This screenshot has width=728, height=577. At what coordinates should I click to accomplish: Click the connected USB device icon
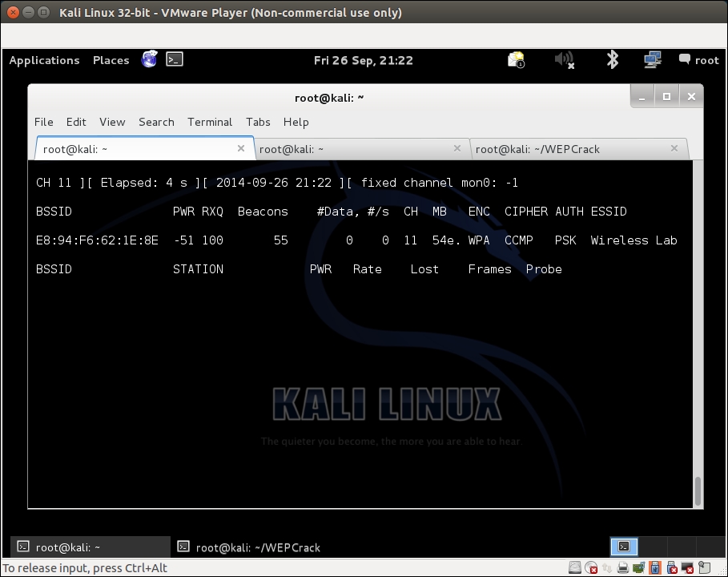pyautogui.click(x=655, y=567)
